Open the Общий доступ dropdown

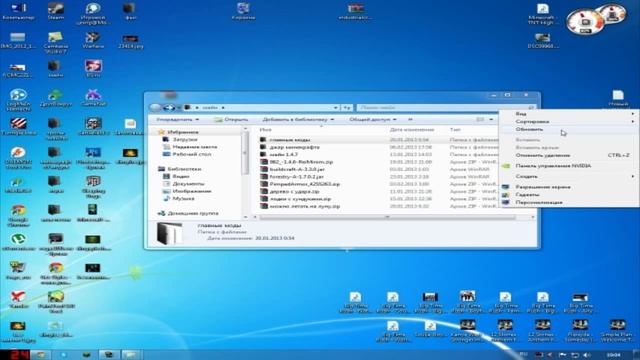click(373, 120)
